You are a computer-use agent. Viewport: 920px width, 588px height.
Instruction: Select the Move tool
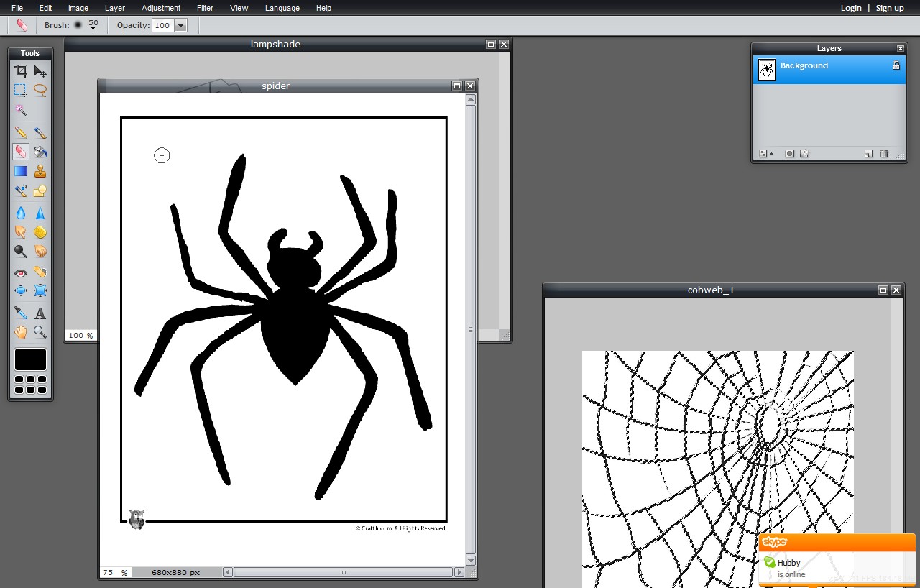pos(40,71)
